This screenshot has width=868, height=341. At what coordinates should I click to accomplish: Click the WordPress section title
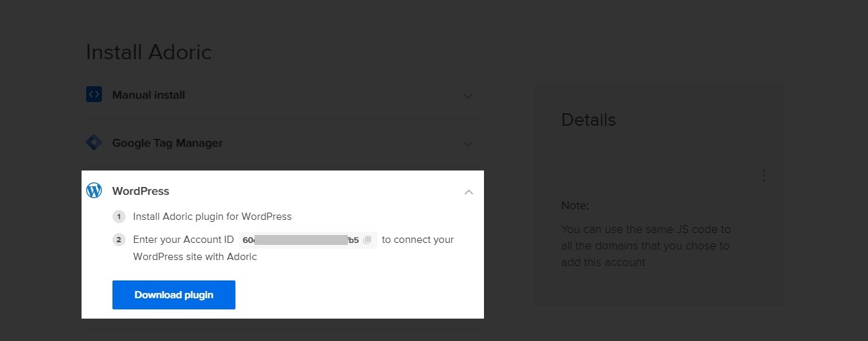tap(141, 191)
